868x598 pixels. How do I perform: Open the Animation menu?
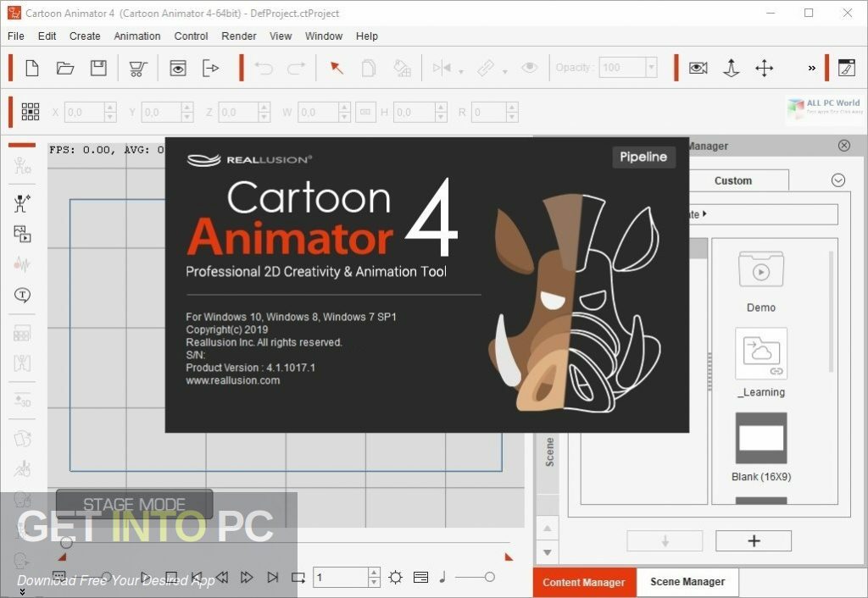coord(137,36)
